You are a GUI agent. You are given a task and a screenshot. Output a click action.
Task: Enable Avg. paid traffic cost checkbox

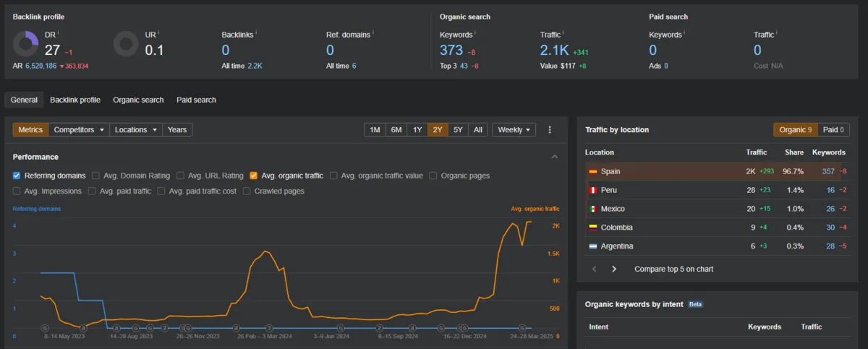[161, 191]
